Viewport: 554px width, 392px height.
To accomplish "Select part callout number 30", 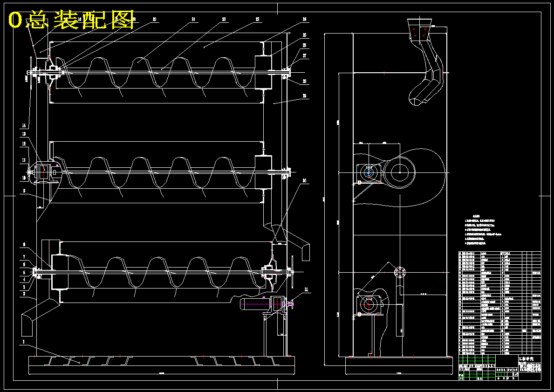I will click(305, 181).
